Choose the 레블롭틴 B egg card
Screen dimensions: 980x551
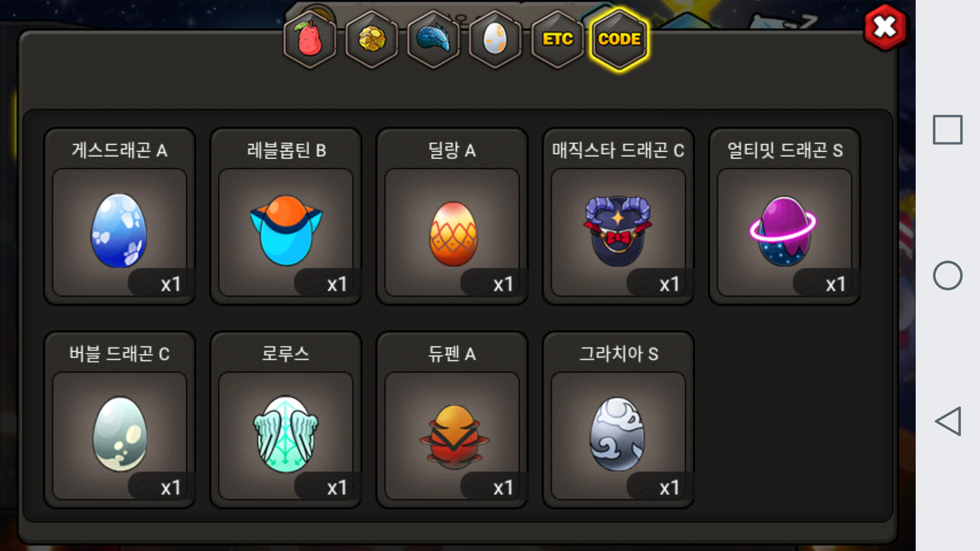tap(286, 217)
